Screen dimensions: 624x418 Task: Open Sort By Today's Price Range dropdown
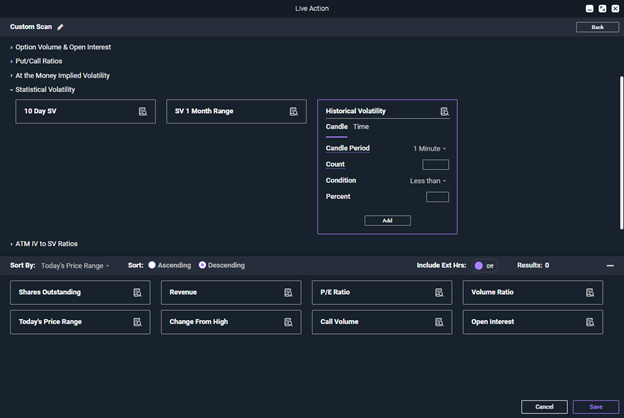[x=75, y=266]
